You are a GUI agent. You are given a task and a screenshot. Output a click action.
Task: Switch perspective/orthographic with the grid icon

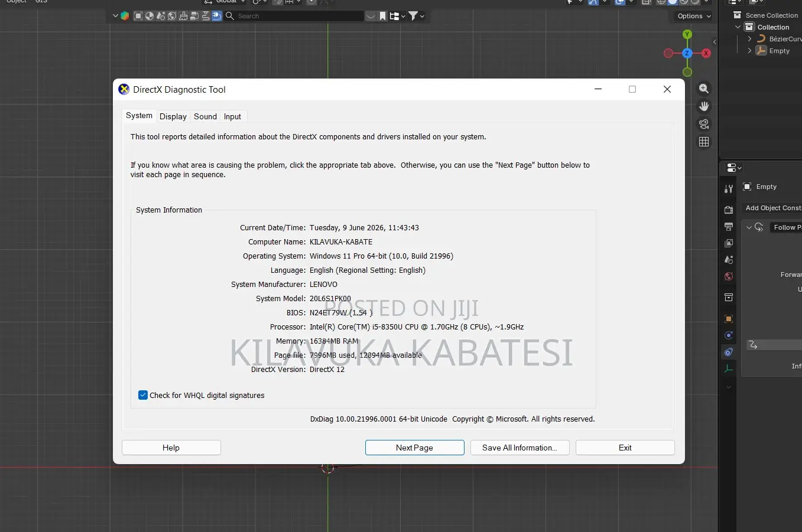click(x=704, y=142)
